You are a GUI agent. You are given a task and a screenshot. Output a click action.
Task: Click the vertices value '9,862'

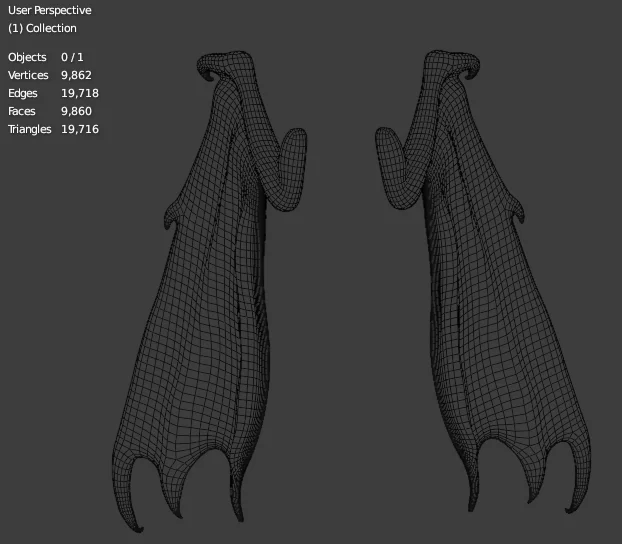point(76,75)
